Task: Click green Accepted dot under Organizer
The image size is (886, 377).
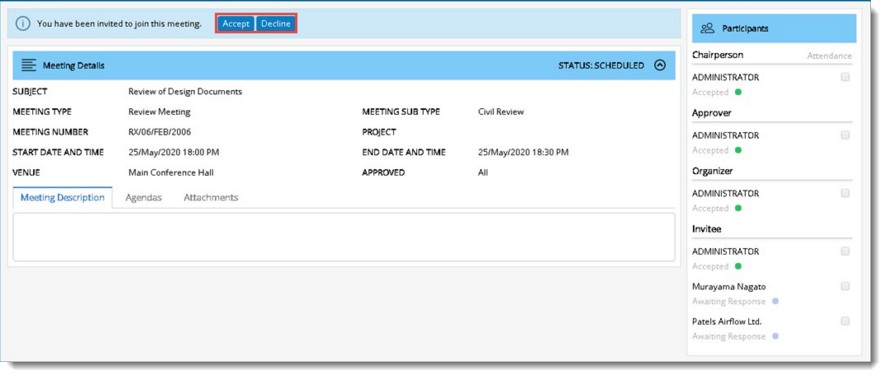Action: click(x=738, y=208)
